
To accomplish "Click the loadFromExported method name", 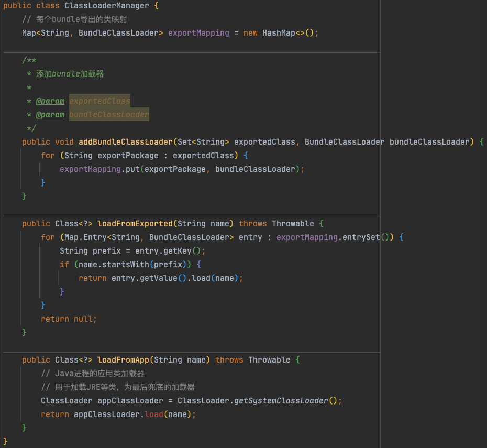I will [x=135, y=224].
